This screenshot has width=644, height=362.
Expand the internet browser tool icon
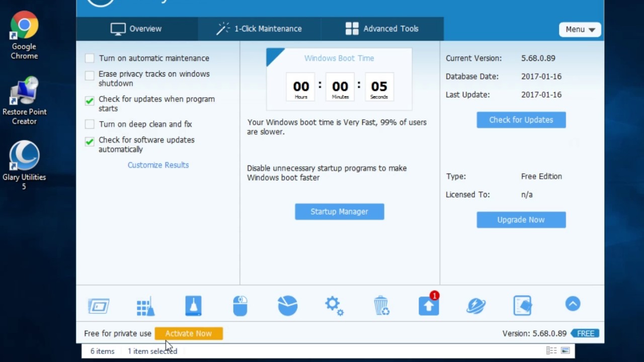click(475, 306)
